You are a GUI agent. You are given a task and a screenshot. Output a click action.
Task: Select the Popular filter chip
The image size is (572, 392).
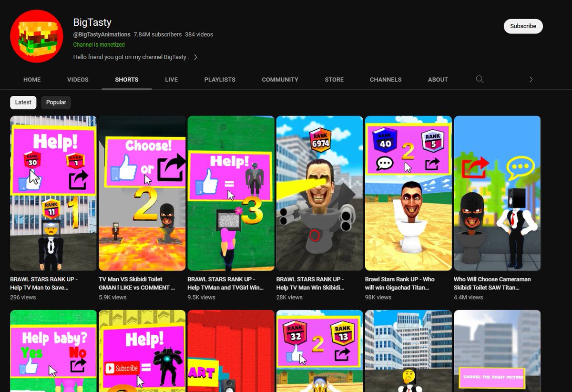coord(56,103)
